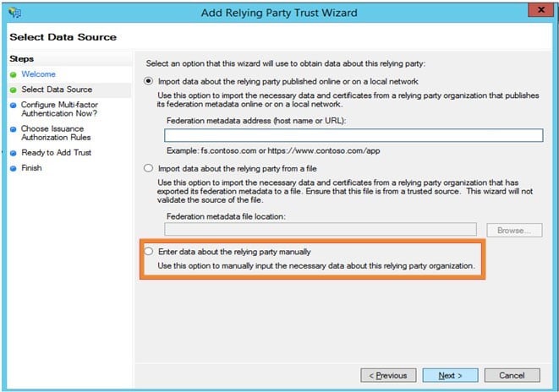Click green bullet icon beside Welcome
The height and width of the screenshot is (392, 559).
[13, 74]
